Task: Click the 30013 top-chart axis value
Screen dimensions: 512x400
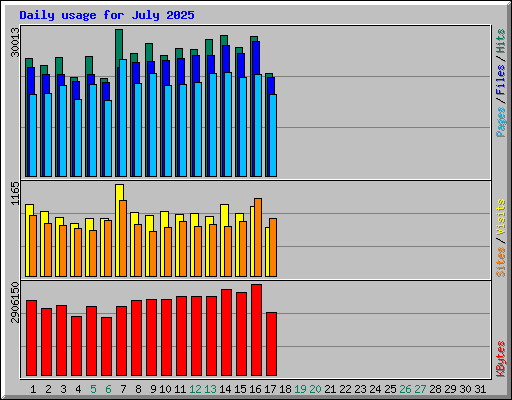Action: (x=15, y=42)
